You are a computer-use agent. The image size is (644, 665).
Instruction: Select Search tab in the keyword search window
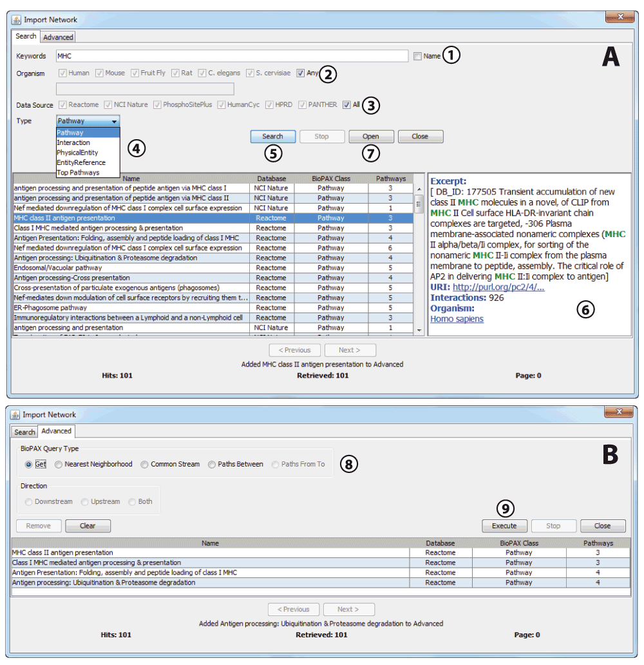(26, 37)
